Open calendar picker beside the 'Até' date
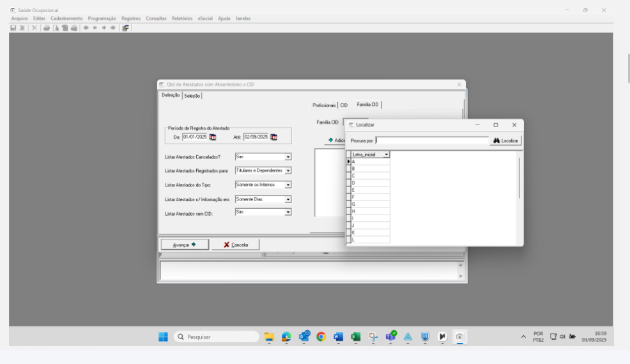Image resolution: width=630 pixels, height=364 pixels. pos(273,137)
